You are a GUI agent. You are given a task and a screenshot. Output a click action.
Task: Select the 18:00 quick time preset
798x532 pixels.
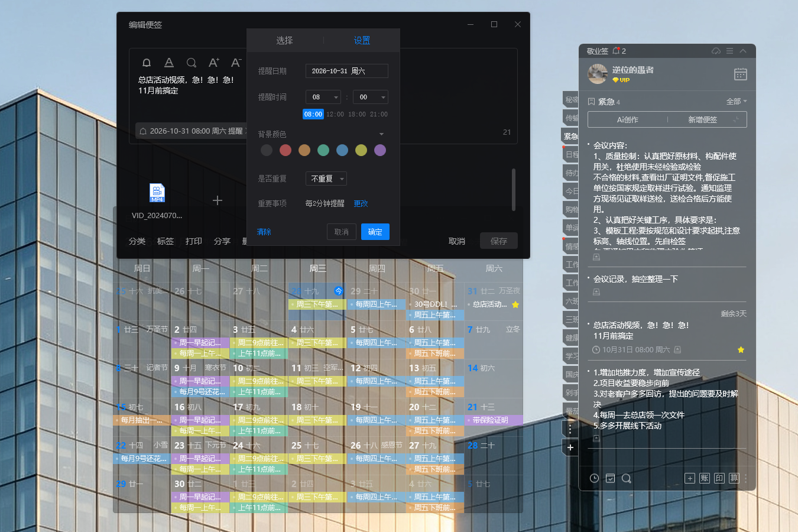click(357, 114)
